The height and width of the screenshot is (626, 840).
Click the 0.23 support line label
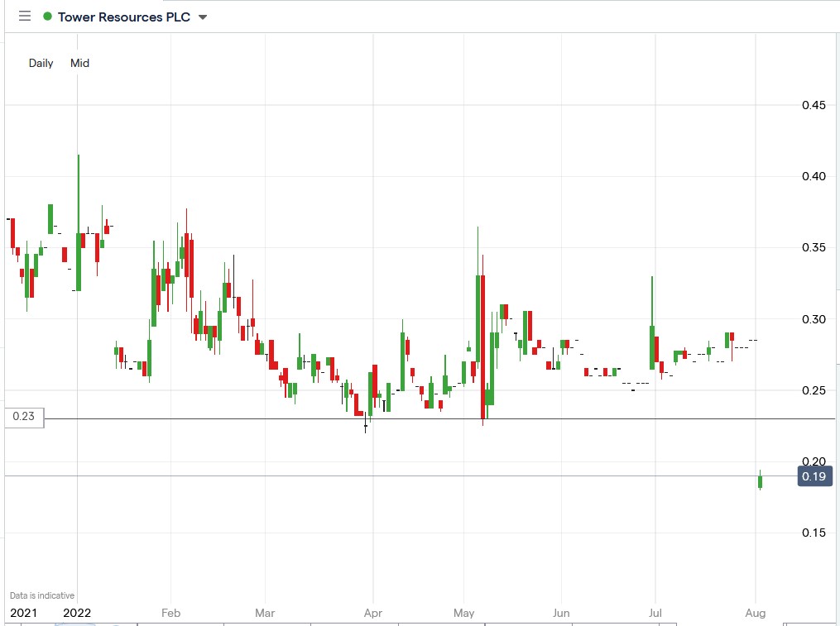22,418
